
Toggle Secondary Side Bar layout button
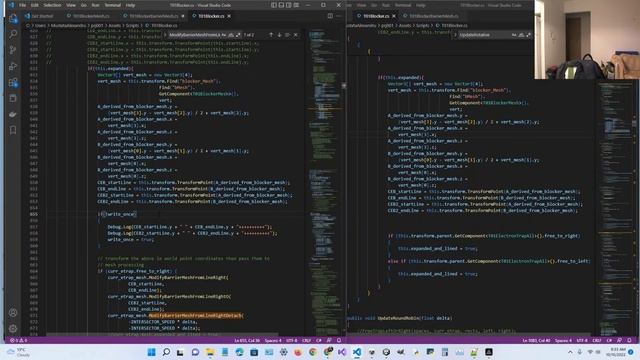289,5
